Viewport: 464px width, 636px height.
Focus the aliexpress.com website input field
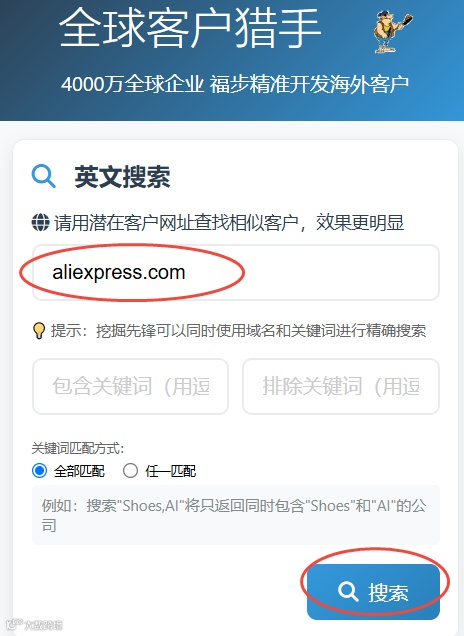click(x=236, y=272)
